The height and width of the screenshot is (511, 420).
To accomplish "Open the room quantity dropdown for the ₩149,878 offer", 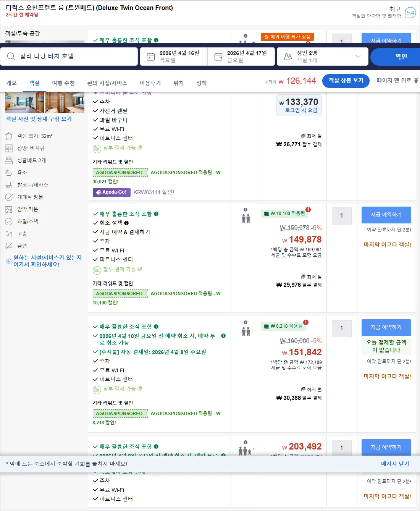I will click(342, 216).
